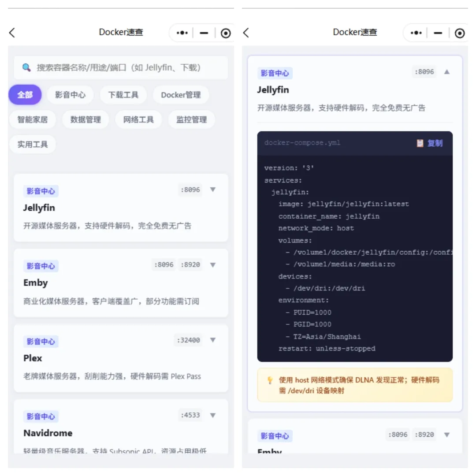The height and width of the screenshot is (476, 476).
Task: Select the 实用工具 category filter
Action: (33, 144)
